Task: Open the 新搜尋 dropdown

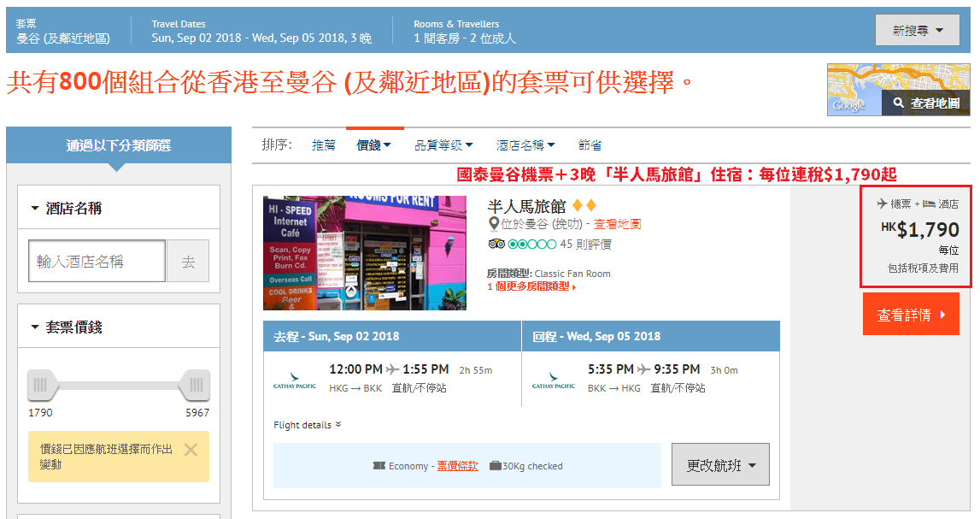Action: 917,30
